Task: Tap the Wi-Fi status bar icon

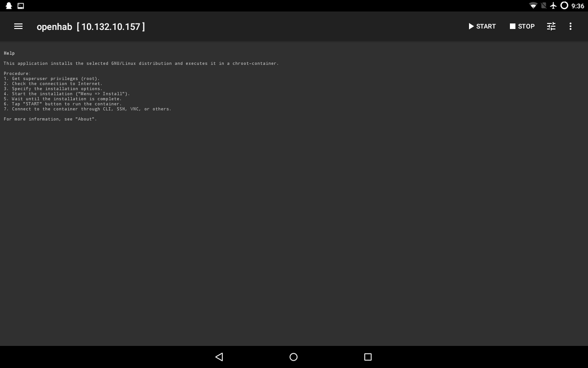Action: point(533,6)
